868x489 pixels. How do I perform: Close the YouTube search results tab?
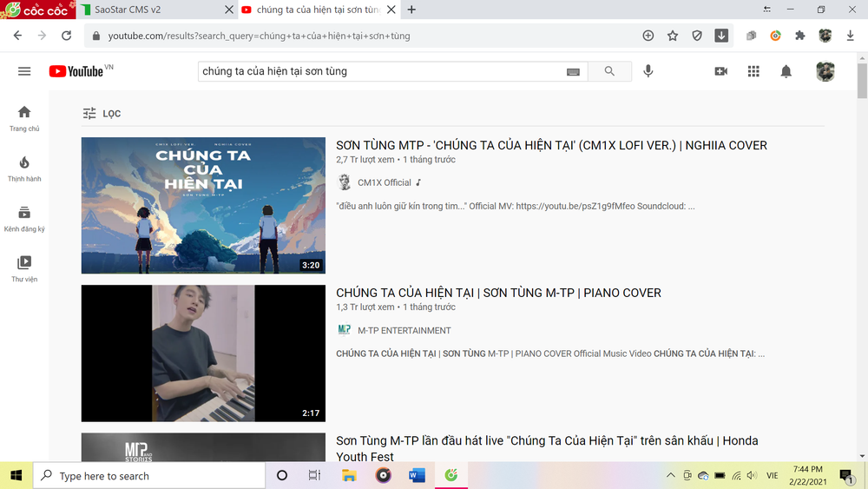(391, 10)
